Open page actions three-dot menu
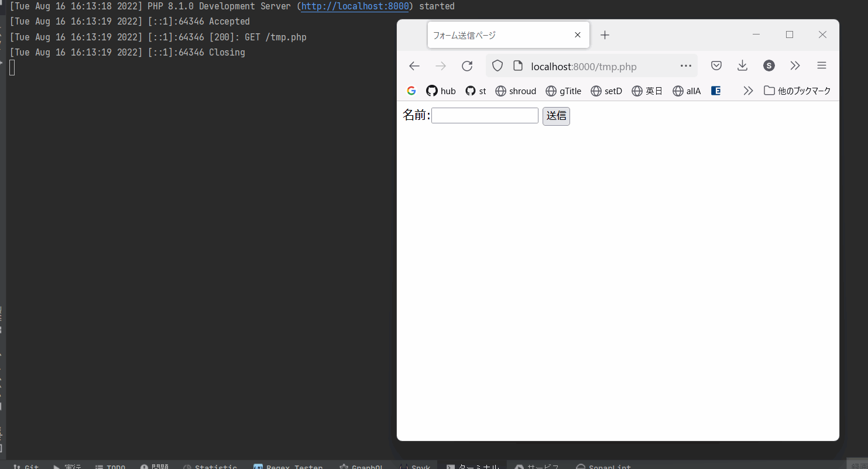 [x=686, y=66]
